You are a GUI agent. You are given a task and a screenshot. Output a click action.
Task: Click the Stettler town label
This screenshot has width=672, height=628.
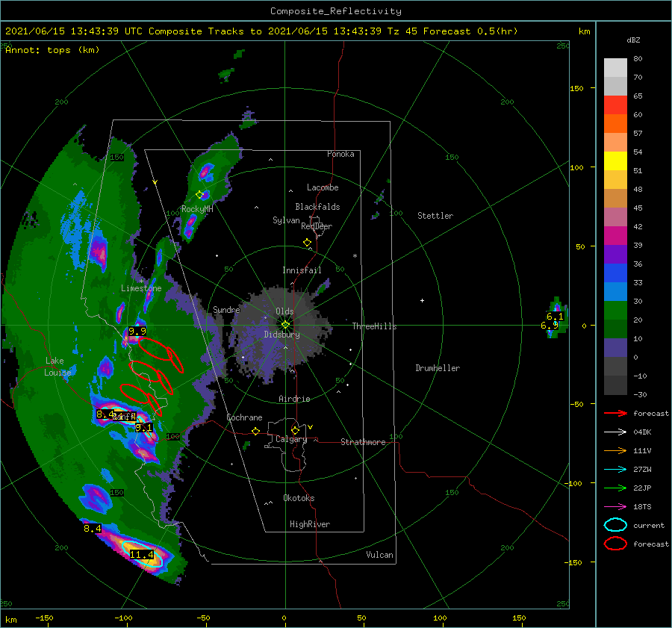(x=435, y=216)
